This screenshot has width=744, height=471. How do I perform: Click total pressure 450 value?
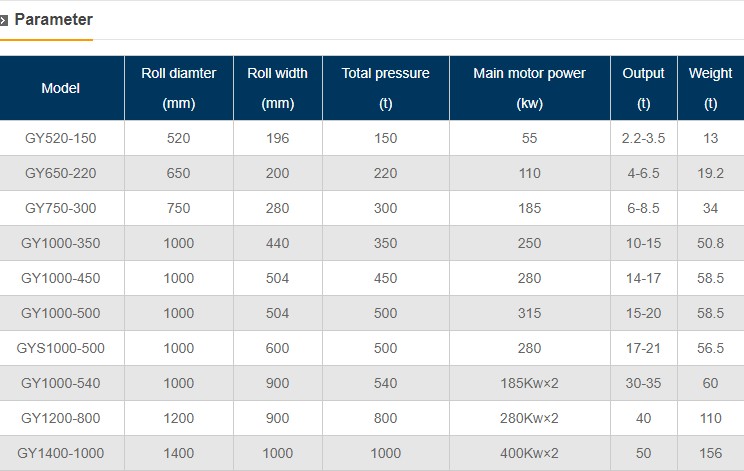385,278
